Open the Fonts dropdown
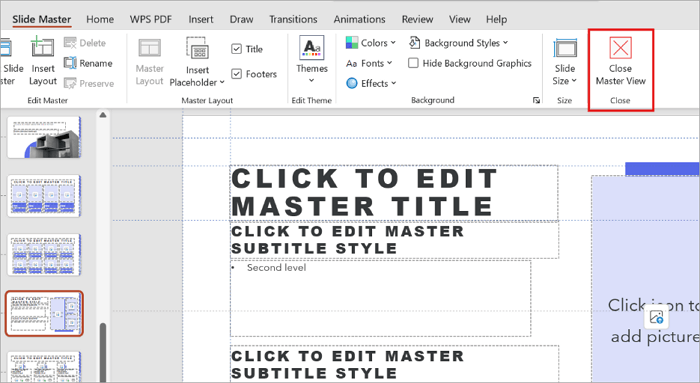Viewport: 700px width, 383px height. pyautogui.click(x=369, y=63)
